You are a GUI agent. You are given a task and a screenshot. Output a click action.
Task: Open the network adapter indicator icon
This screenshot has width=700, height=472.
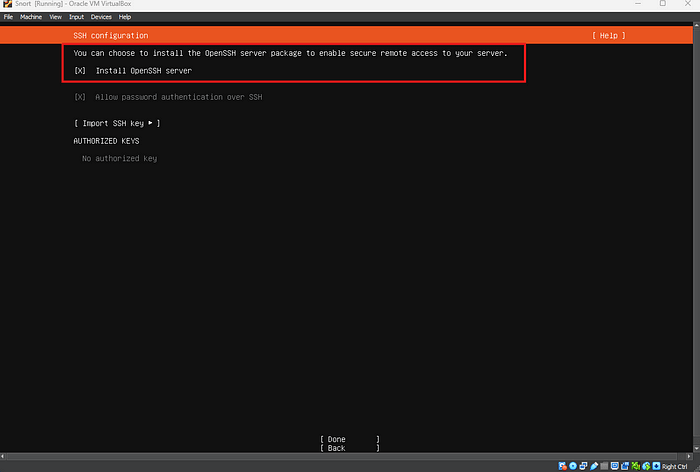pos(583,466)
